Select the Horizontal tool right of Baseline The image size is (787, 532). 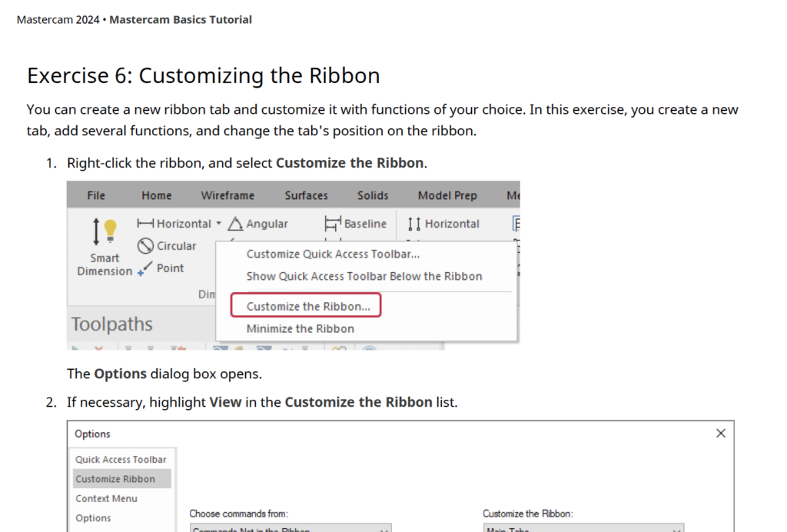coord(443,224)
